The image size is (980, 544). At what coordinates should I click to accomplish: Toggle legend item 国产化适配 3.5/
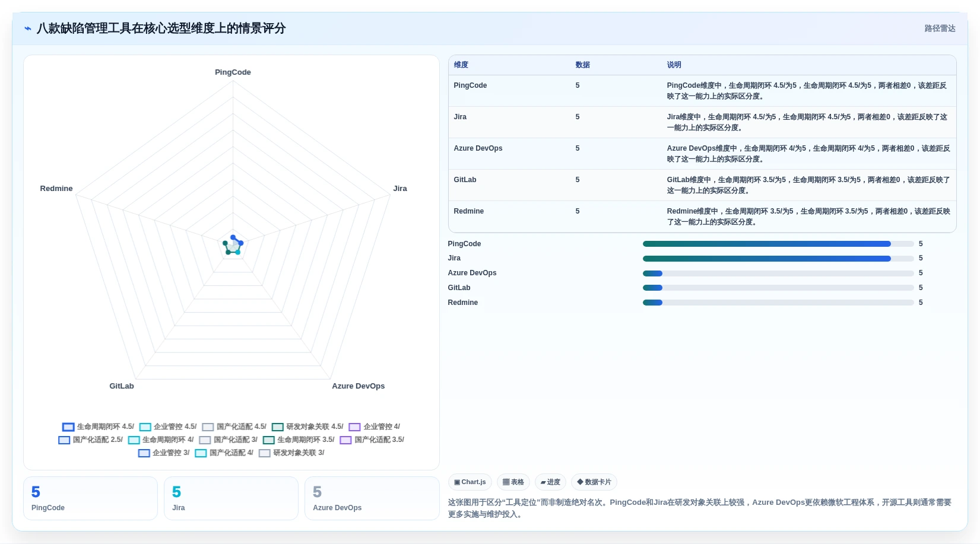pos(372,440)
